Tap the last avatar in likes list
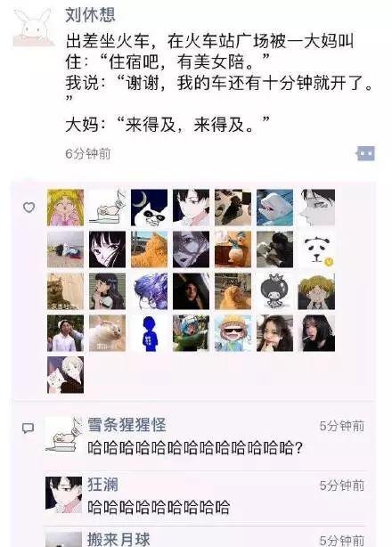The width and height of the screenshot is (392, 547). point(65,375)
